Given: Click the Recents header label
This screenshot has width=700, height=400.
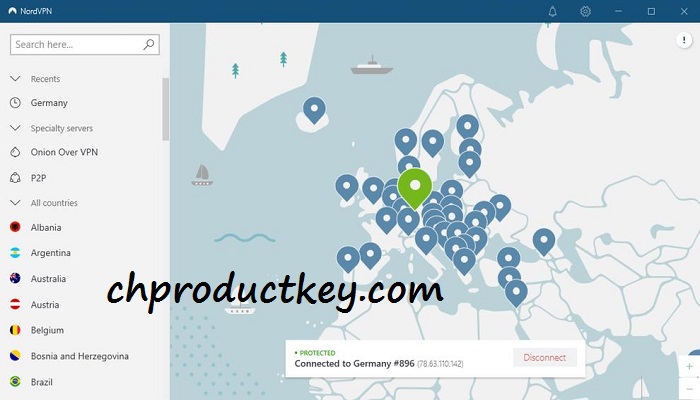Looking at the screenshot, I should pyautogui.click(x=45, y=79).
